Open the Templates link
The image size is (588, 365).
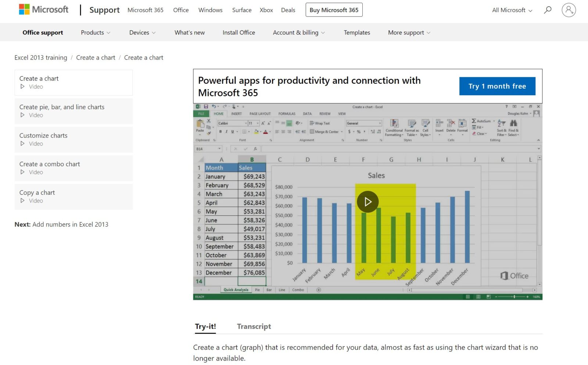pyautogui.click(x=357, y=32)
